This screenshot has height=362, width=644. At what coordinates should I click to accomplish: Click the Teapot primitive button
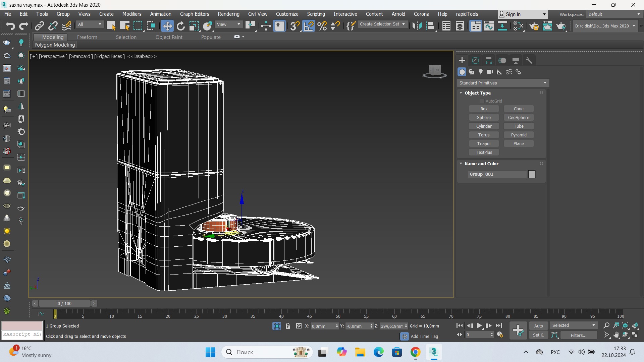pyautogui.click(x=484, y=143)
